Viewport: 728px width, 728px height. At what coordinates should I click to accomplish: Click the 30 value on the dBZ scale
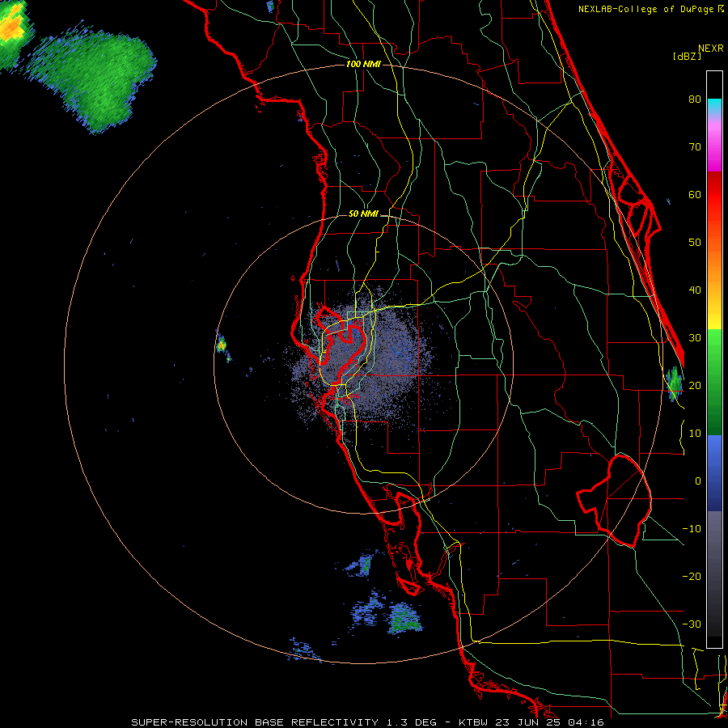[695, 337]
